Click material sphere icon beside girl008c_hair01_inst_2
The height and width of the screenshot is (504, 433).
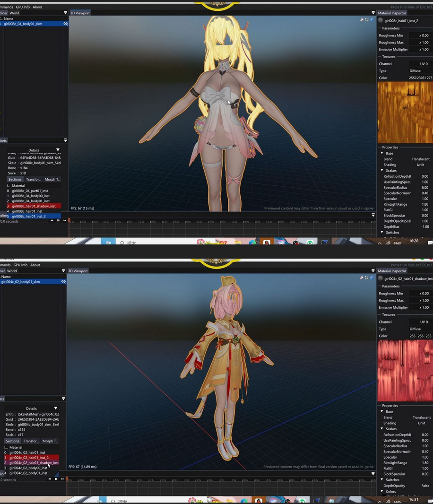[x=381, y=21]
